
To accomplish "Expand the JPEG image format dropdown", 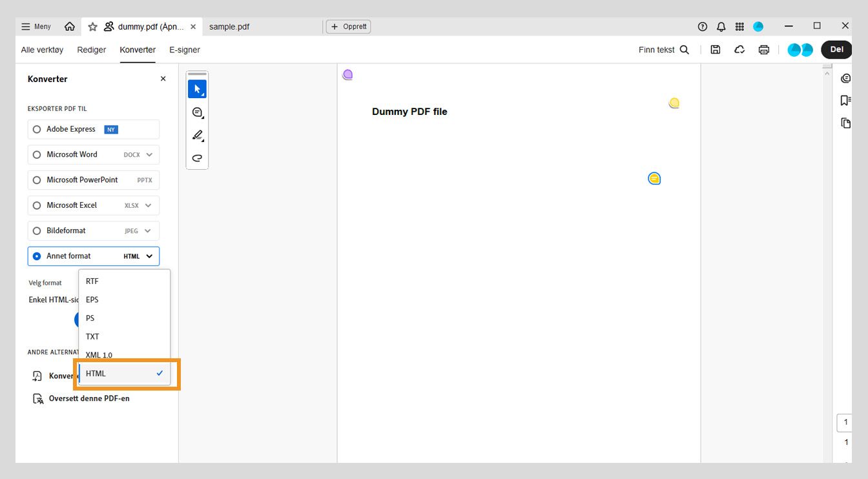I will (149, 230).
